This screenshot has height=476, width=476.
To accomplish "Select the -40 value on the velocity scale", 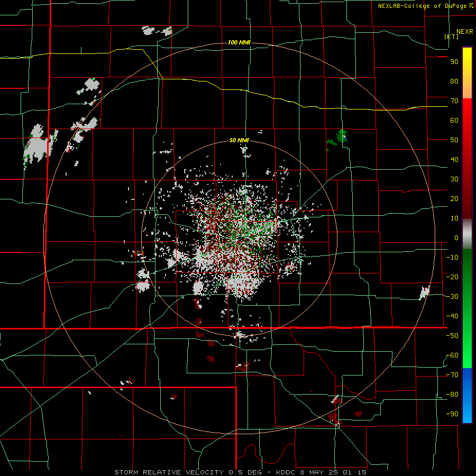I will [452, 316].
